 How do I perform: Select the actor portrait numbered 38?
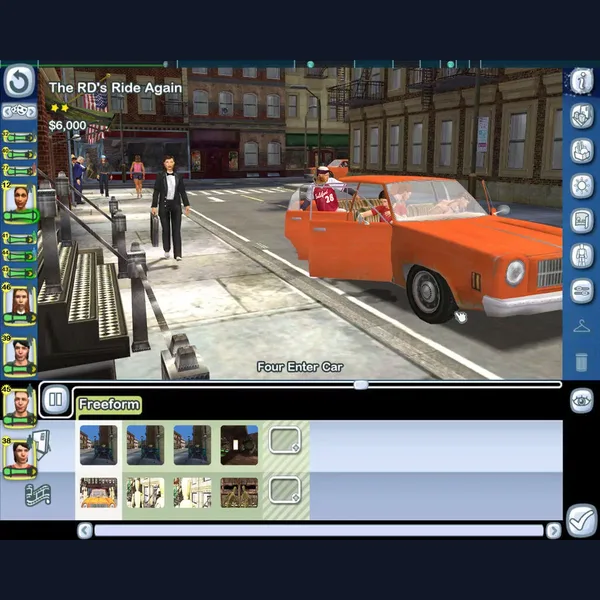(x=19, y=457)
